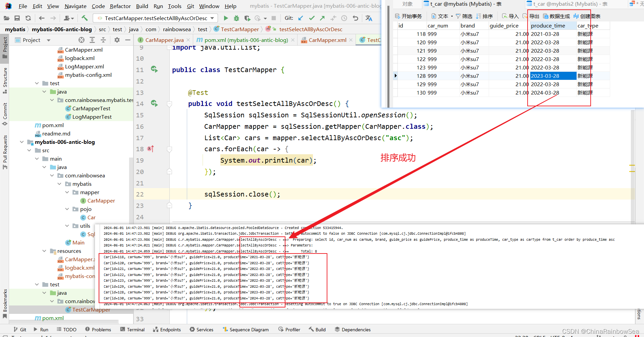This screenshot has height=337, width=644.
Task: Click Git commit checkmark icon
Action: [312, 18]
